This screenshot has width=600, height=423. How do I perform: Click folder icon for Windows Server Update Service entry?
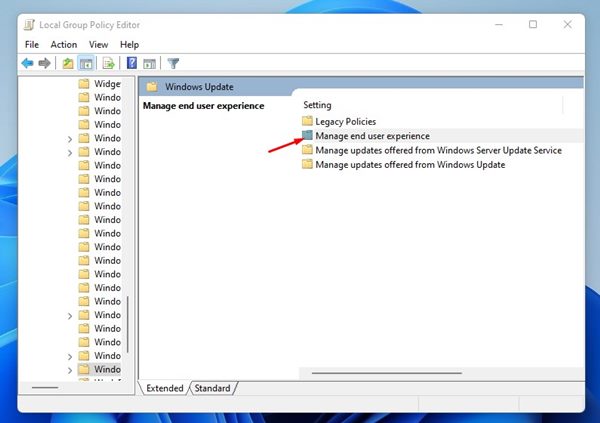click(x=307, y=150)
